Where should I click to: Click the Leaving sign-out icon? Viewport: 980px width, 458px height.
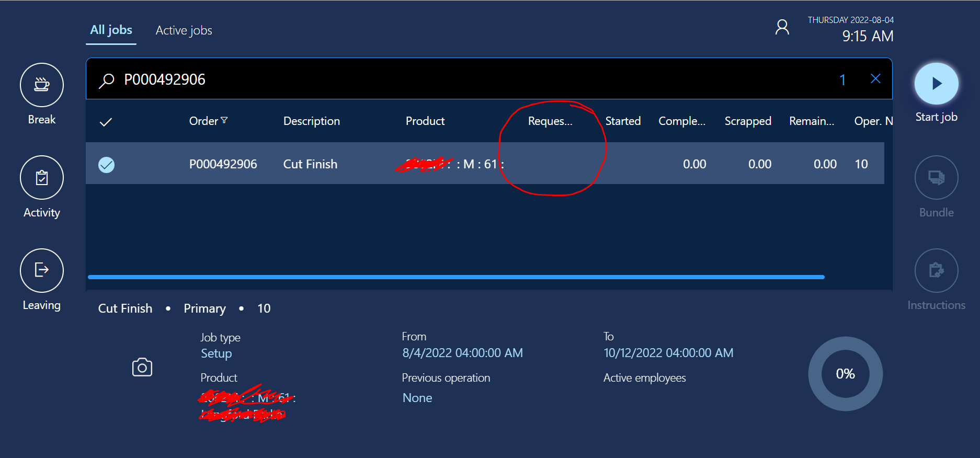click(42, 270)
